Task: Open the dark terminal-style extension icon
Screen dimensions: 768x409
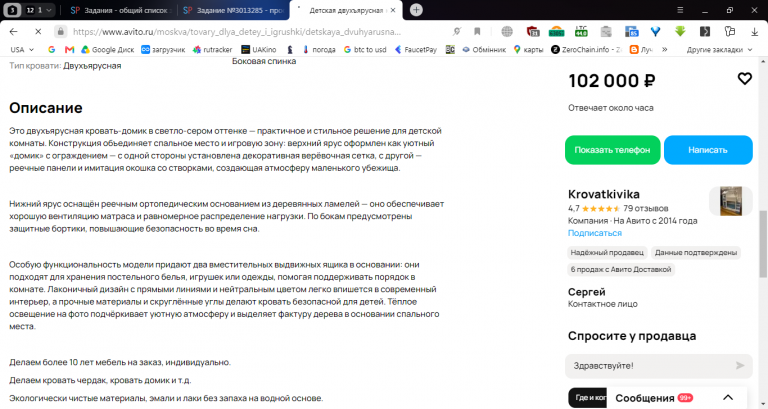Action: coord(704,32)
